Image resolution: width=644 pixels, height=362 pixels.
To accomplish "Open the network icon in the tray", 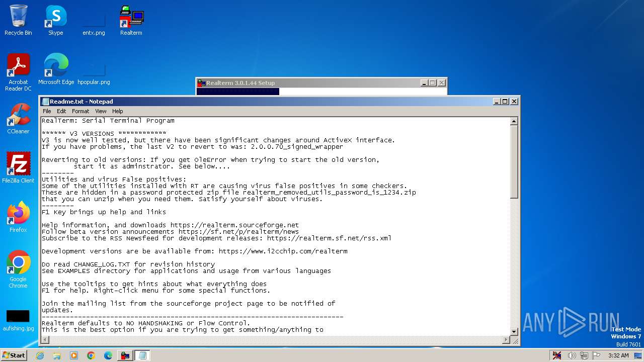I will pos(584,355).
